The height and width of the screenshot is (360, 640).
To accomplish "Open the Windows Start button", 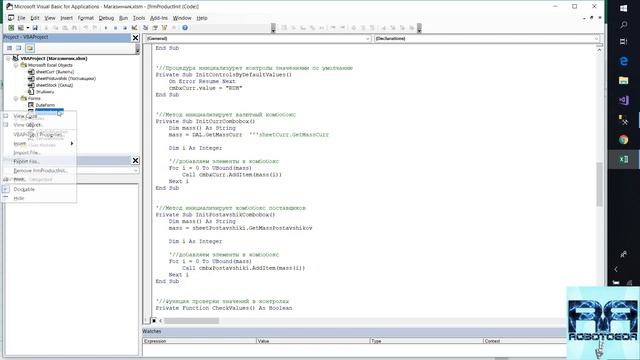I will click(x=623, y=8).
